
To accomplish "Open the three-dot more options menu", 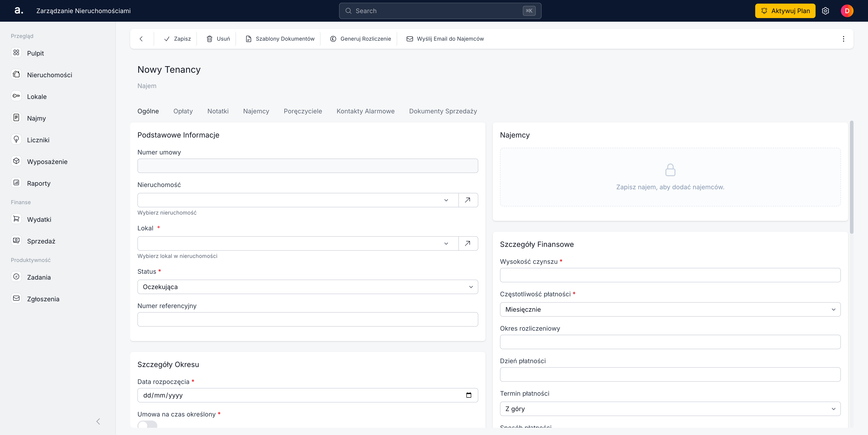I will pos(843,39).
